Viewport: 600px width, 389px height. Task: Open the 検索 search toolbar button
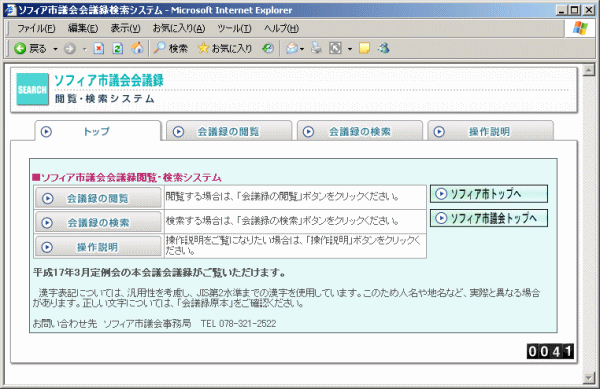(171, 49)
